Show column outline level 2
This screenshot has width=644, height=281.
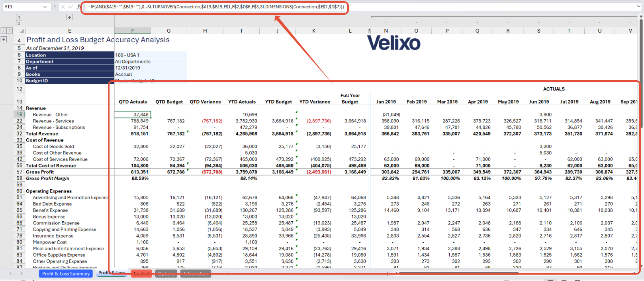click(x=19, y=24)
